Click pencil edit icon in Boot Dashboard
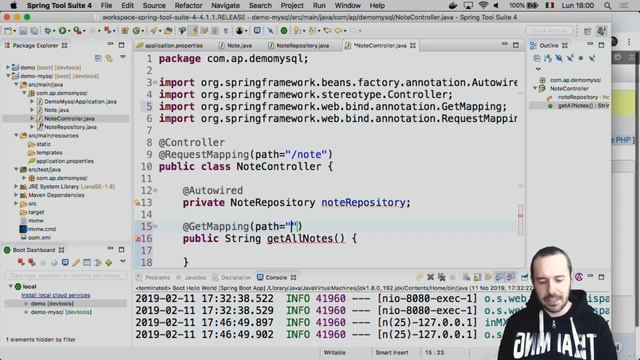This screenshot has height=360, width=640. (76, 262)
